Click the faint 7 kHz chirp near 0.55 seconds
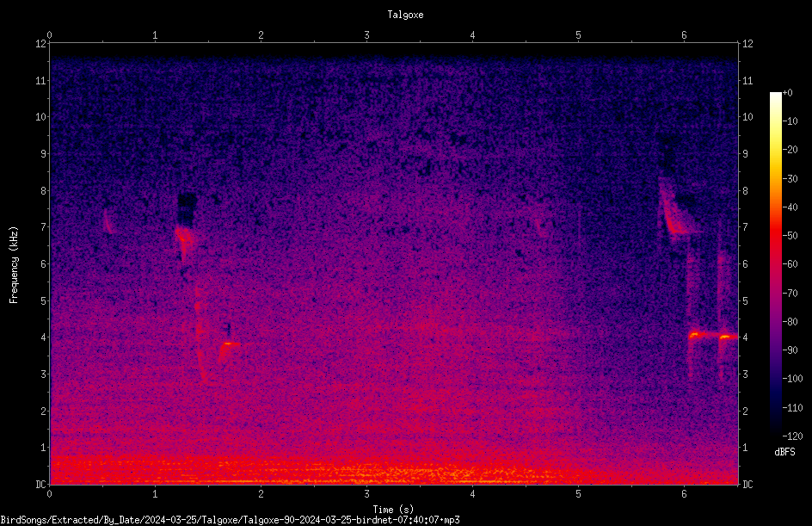812x526 pixels. [x=108, y=222]
